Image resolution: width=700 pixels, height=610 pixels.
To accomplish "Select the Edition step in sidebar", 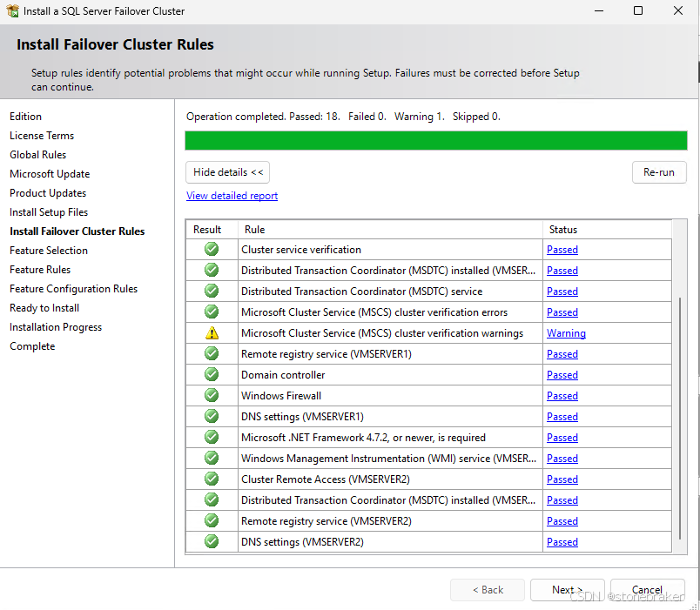I will tap(26, 117).
